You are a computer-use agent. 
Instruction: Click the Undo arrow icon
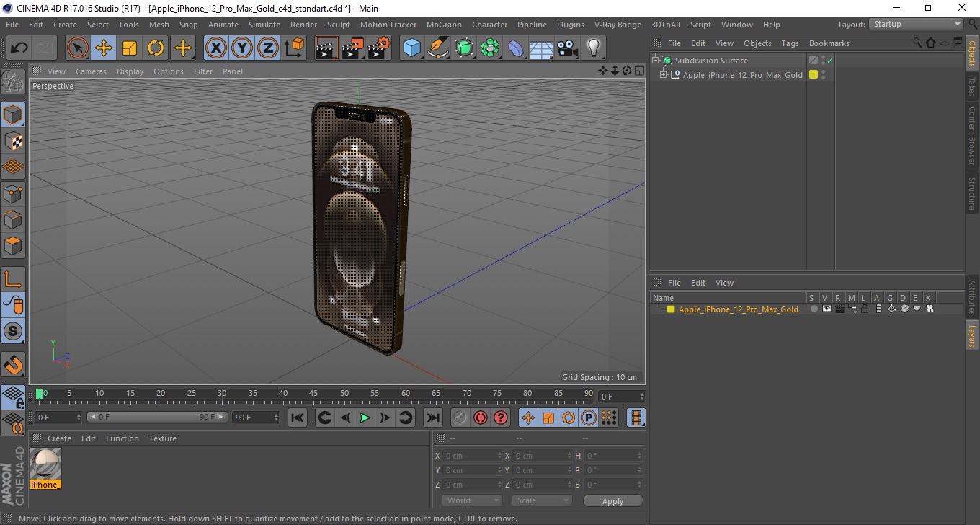(x=19, y=48)
